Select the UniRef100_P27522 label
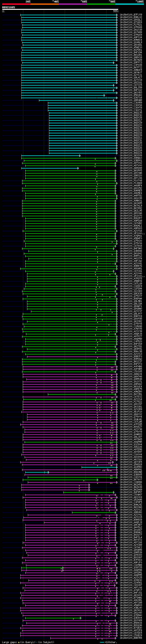146x644 pixels. click(131, 402)
